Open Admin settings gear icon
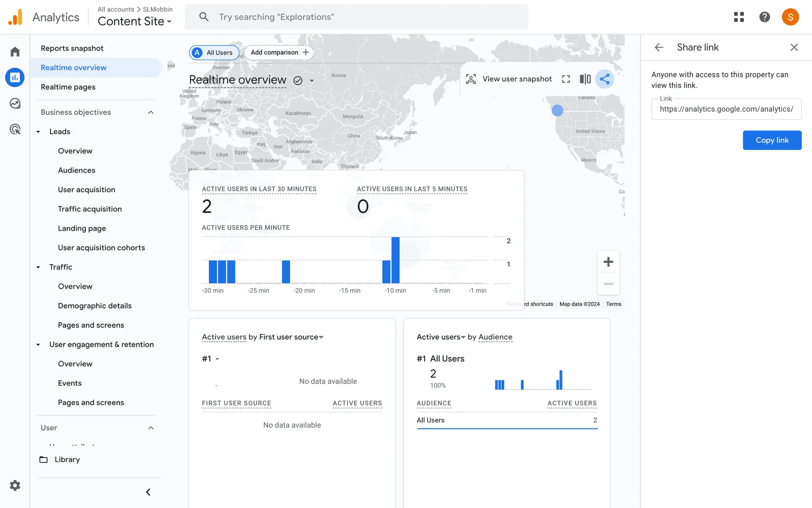This screenshot has height=508, width=812. coord(15,485)
